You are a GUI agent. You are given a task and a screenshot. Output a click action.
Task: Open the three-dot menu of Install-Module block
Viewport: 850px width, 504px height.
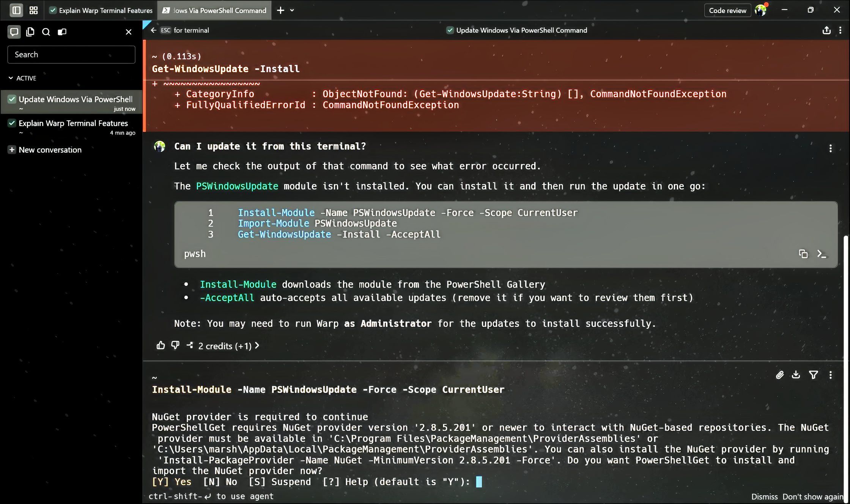831,375
